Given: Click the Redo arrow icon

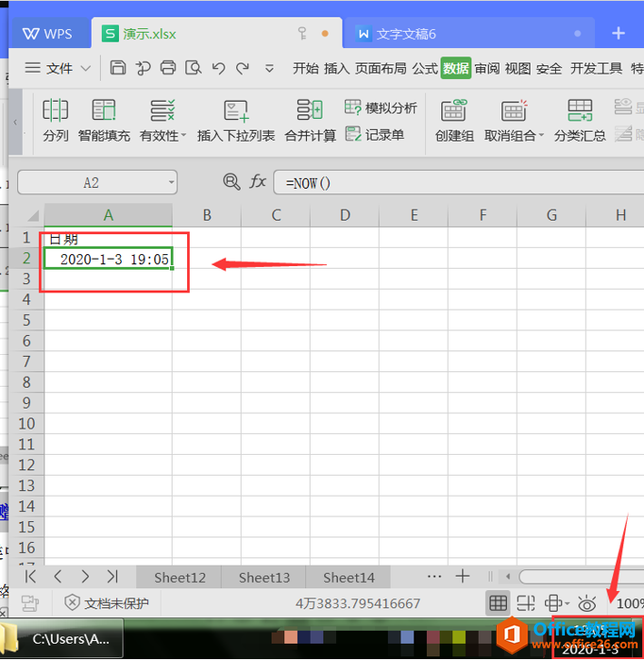Looking at the screenshot, I should click(243, 68).
